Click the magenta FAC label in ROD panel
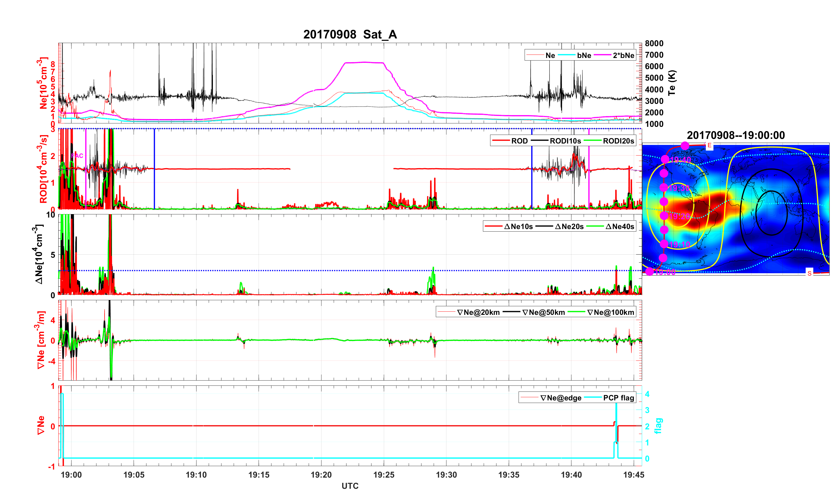 [x=77, y=156]
